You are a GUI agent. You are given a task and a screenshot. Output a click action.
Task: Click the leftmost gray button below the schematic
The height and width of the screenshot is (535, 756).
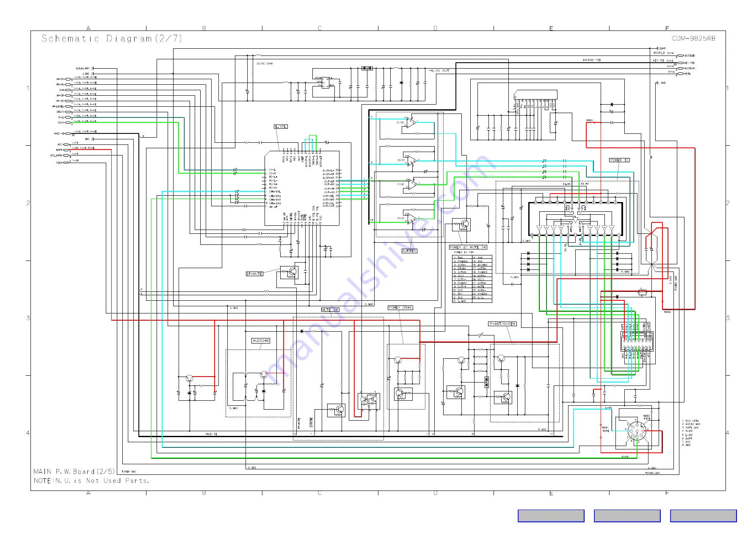point(551,516)
